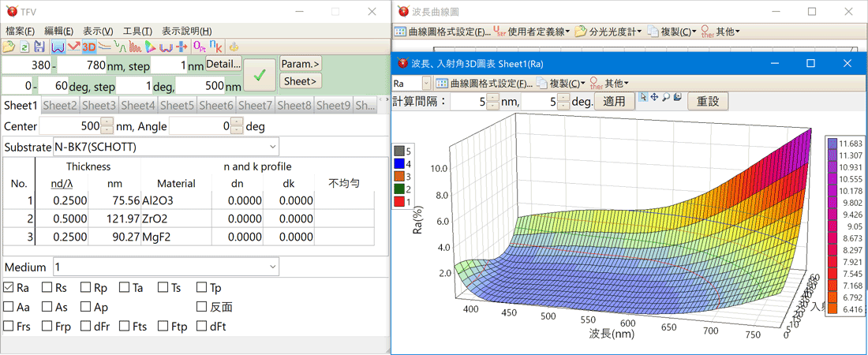Image resolution: width=868 pixels, height=355 pixels.
Task: Open the Medium dropdown list
Action: point(272,267)
